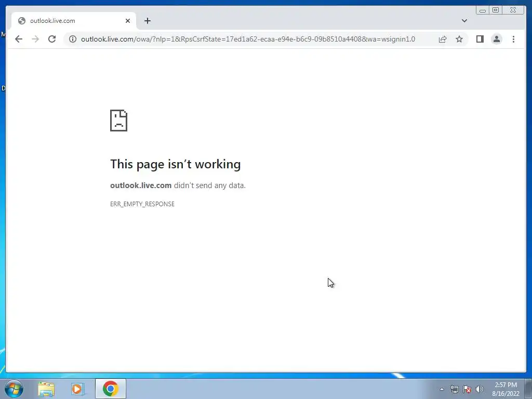Click the sad page error icon

pyautogui.click(x=119, y=121)
